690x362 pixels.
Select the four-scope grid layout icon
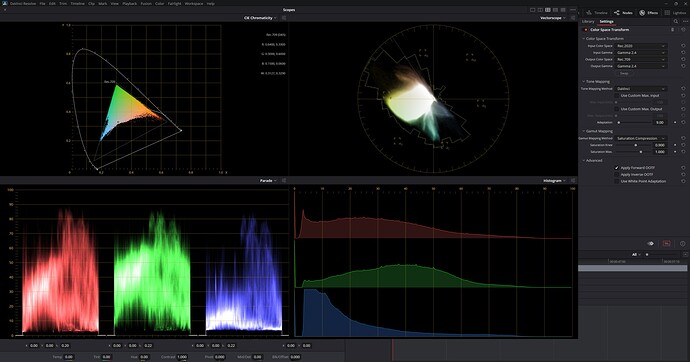[548, 10]
